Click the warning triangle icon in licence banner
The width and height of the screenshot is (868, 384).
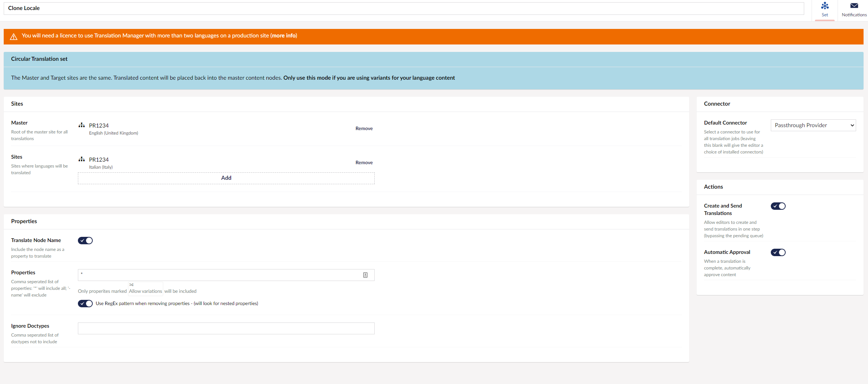click(14, 36)
